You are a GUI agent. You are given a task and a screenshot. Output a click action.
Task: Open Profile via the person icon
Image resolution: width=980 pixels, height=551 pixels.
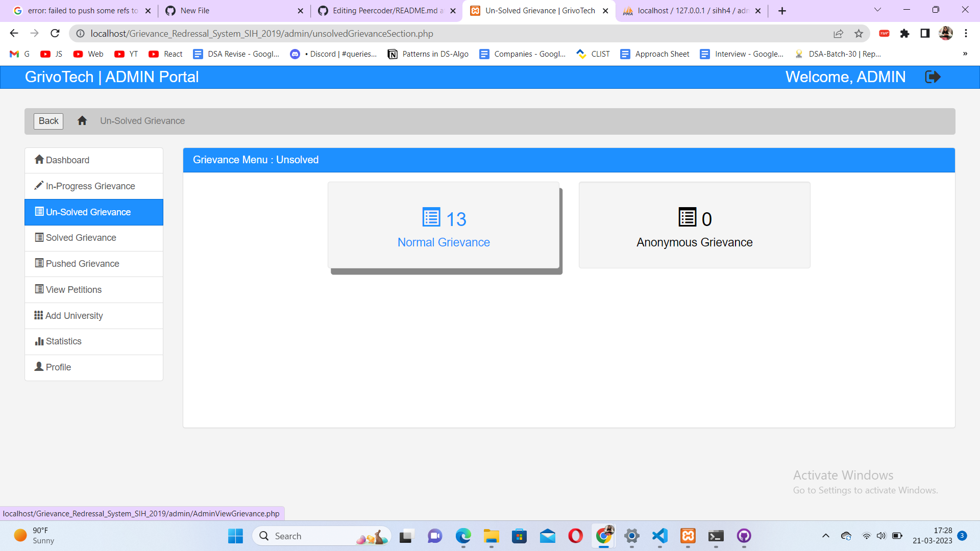click(38, 367)
